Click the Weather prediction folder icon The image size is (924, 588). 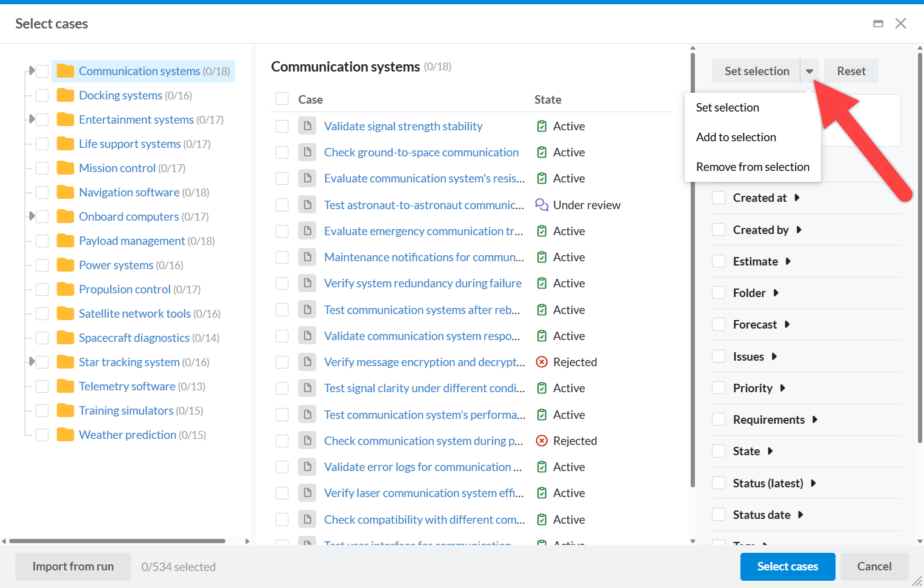pyautogui.click(x=65, y=435)
